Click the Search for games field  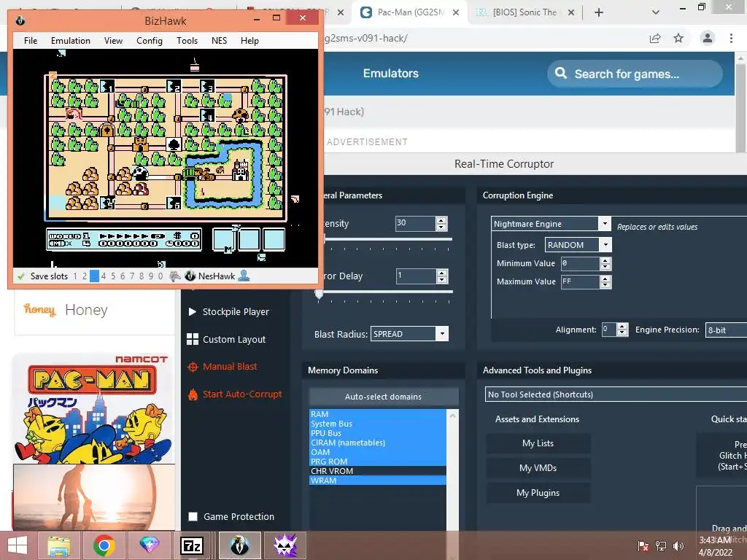pyautogui.click(x=635, y=74)
